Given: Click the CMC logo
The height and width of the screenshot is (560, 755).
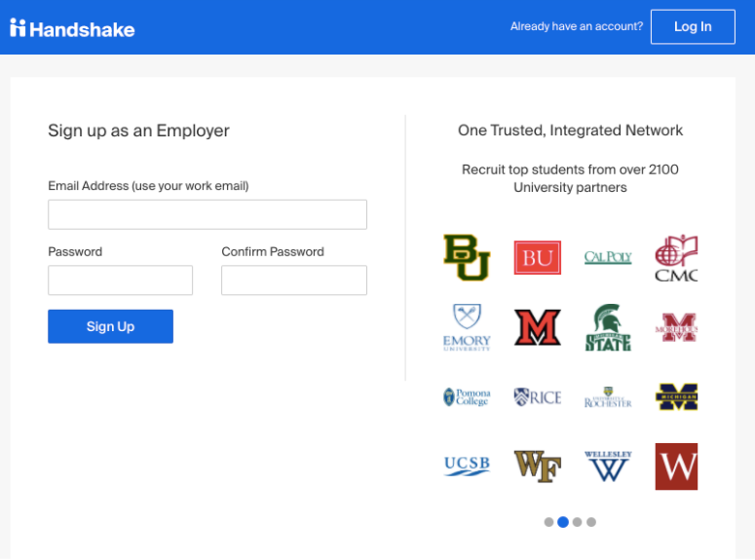Looking at the screenshot, I should [676, 258].
